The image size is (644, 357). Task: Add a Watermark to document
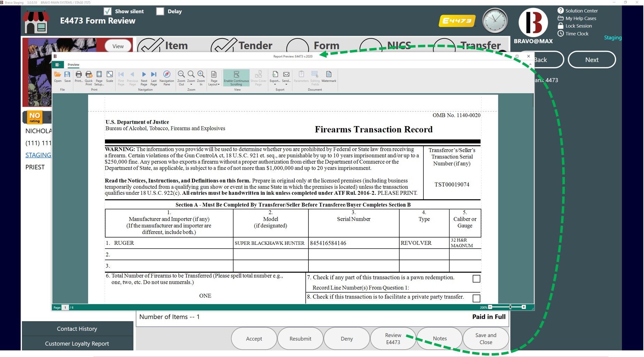(x=329, y=77)
